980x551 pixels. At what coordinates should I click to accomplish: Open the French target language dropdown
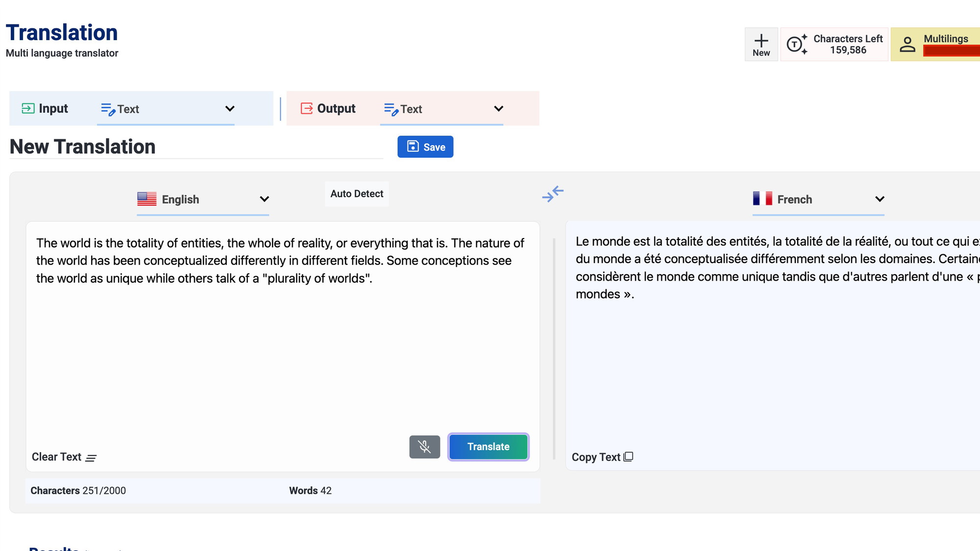(x=880, y=199)
